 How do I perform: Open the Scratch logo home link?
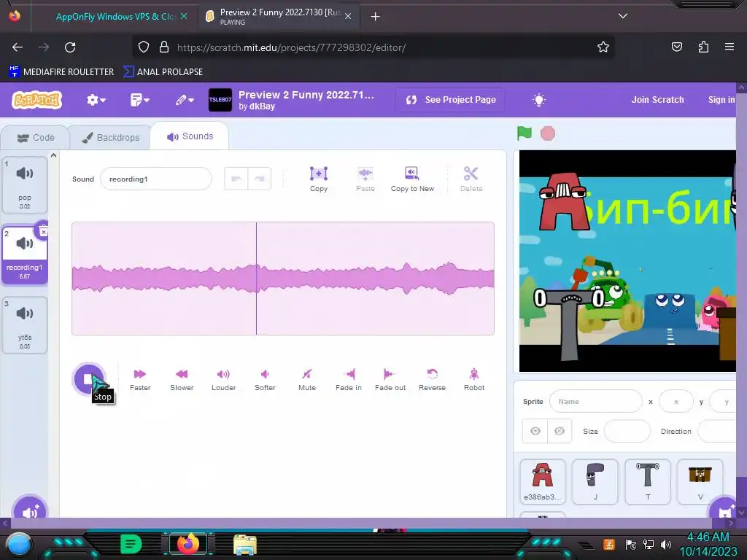(37, 100)
